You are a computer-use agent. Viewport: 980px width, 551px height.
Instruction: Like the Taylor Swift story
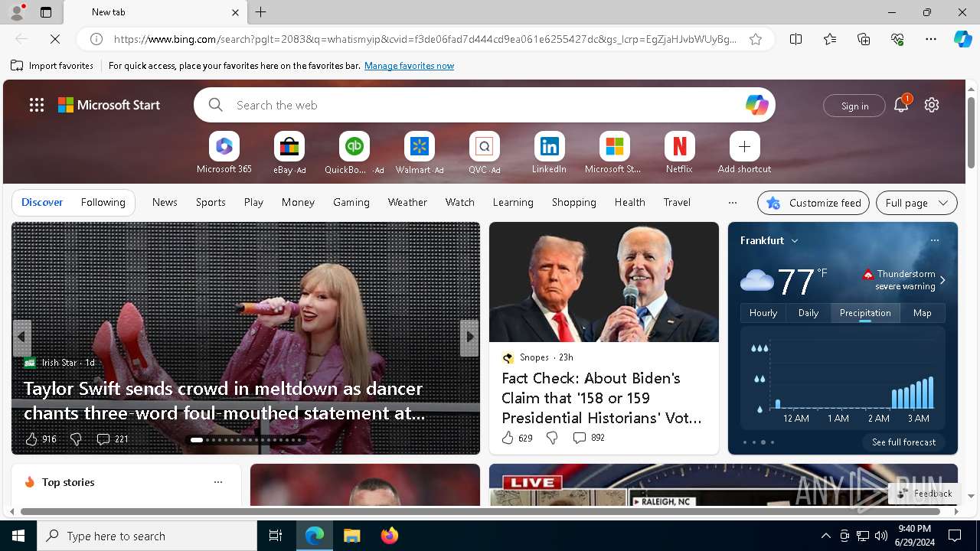pos(31,439)
